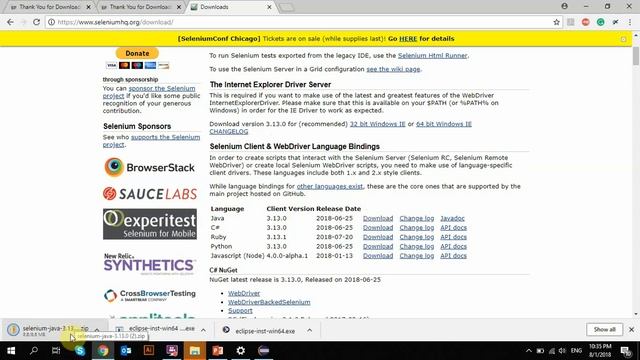Expand options for eclipse-inst-win64.exe download
Image resolution: width=640 pixels, height=360 pixels.
pos(309,330)
